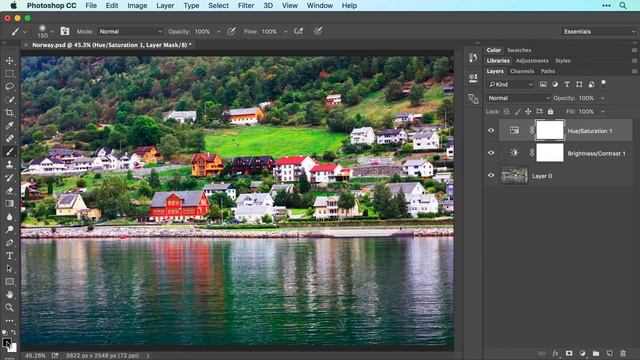Open the layer Fill dropdown arrow
Image resolution: width=640 pixels, height=360 pixels.
(x=603, y=111)
